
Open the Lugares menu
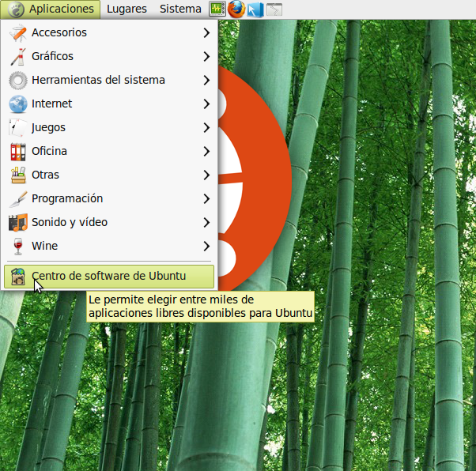(x=127, y=9)
